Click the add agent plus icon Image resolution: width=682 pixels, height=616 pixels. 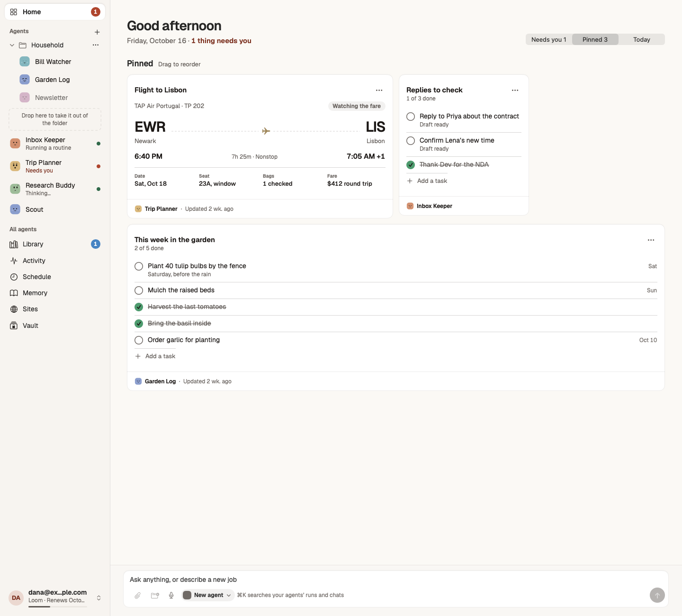(x=97, y=32)
